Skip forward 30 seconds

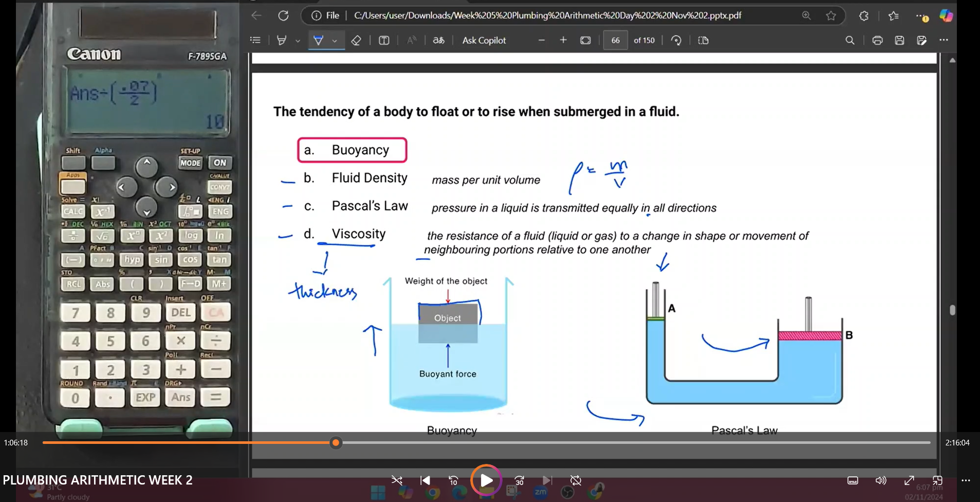519,480
